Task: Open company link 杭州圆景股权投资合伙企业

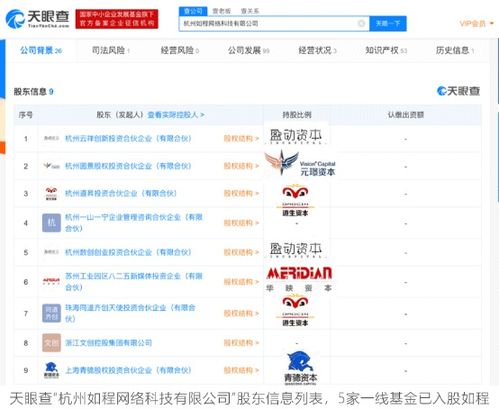Action: (x=128, y=166)
